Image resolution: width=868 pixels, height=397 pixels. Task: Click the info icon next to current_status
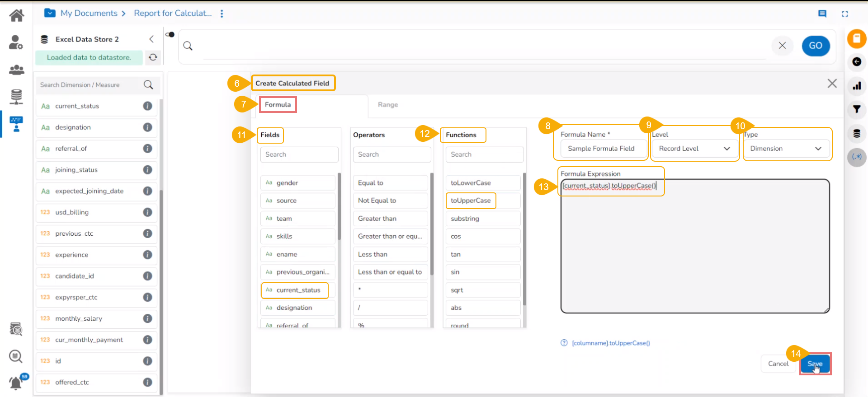(x=147, y=106)
